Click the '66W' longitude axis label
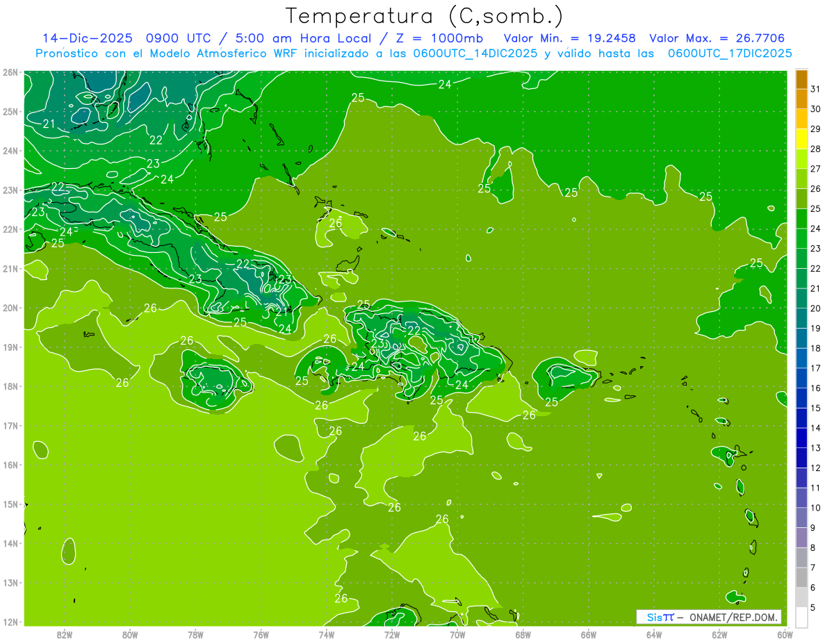834x644 pixels. 589,634
